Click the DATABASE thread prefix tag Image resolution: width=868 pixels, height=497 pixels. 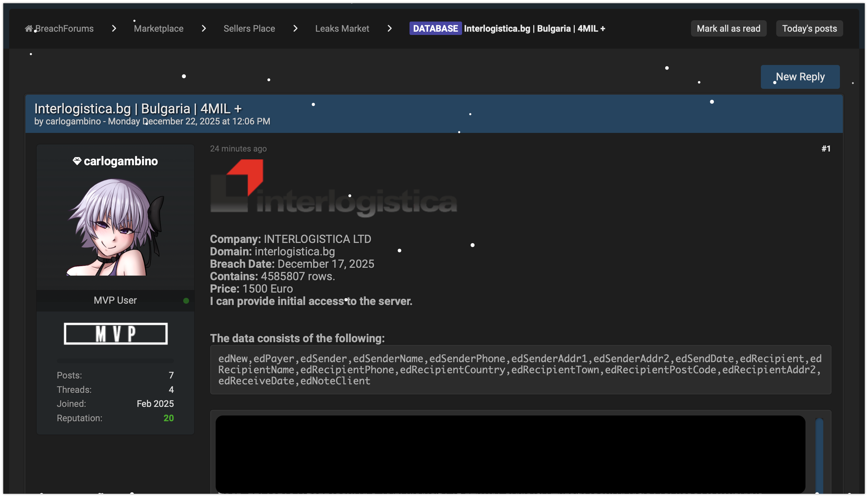pyautogui.click(x=435, y=28)
